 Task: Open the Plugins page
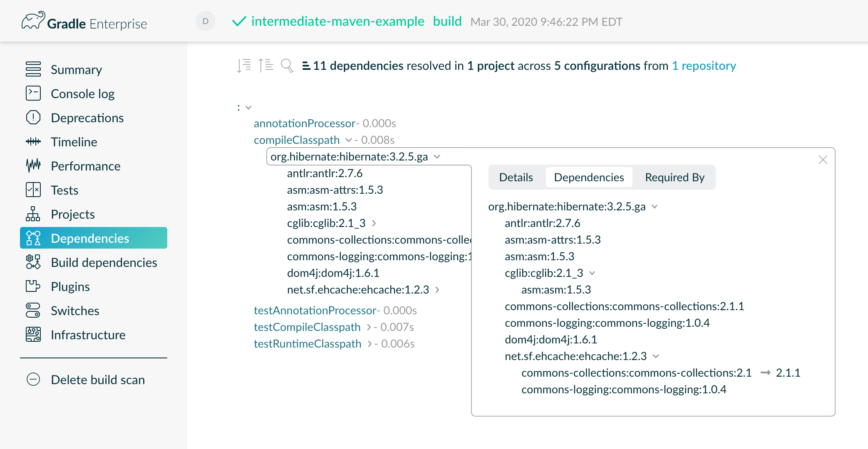click(70, 286)
